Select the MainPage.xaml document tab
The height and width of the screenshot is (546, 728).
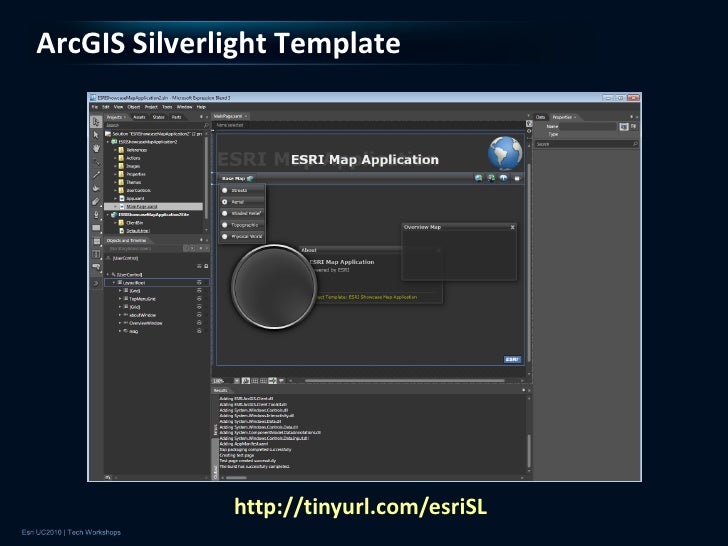pyautogui.click(x=231, y=116)
